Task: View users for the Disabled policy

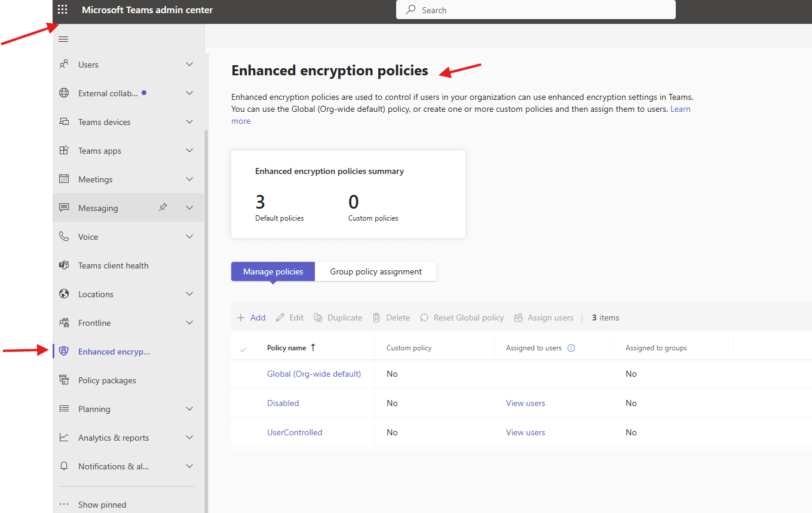Action: point(525,402)
